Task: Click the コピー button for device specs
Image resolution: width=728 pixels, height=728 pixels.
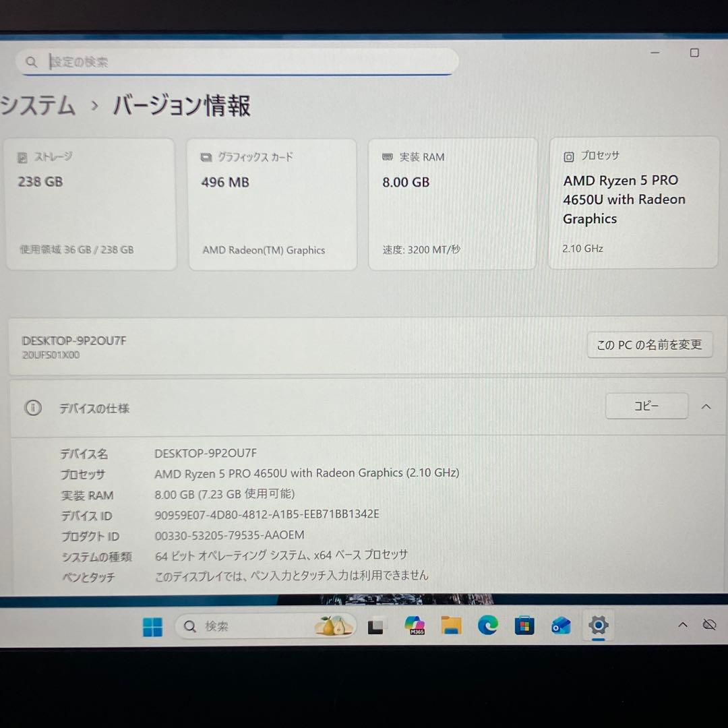Action: [x=646, y=406]
